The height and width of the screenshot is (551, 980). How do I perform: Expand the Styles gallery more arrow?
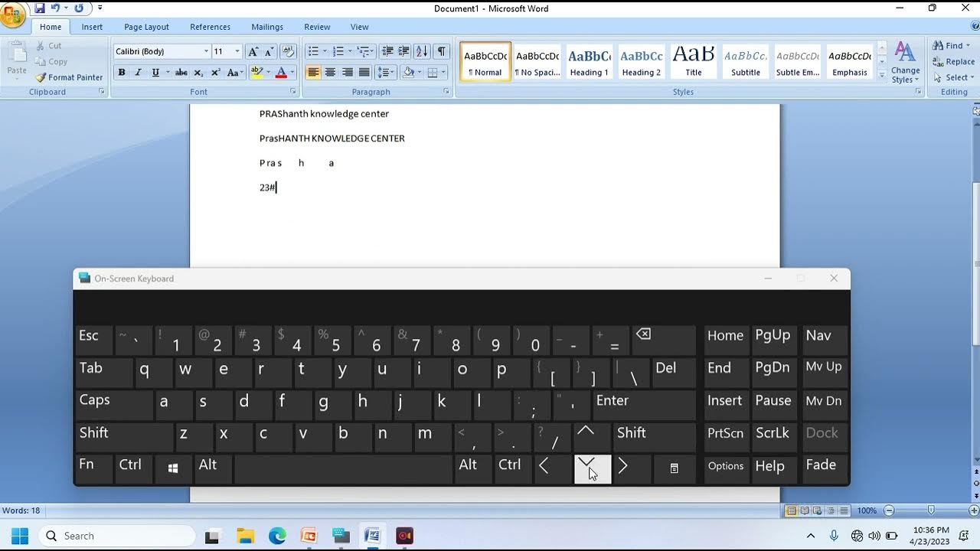tap(881, 76)
